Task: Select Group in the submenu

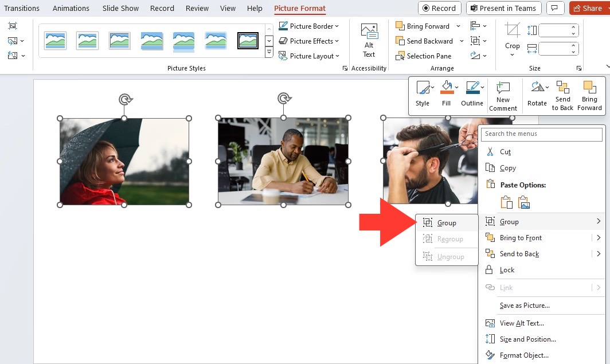Action: (447, 222)
